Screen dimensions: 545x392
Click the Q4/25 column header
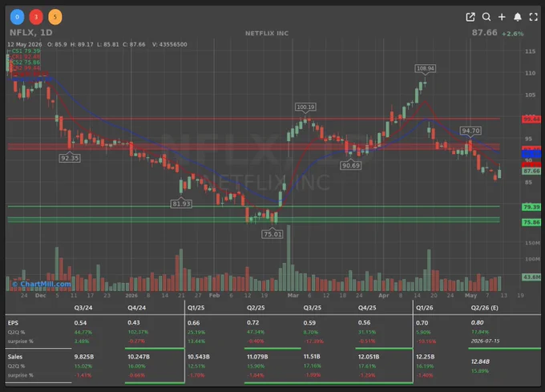click(367, 308)
